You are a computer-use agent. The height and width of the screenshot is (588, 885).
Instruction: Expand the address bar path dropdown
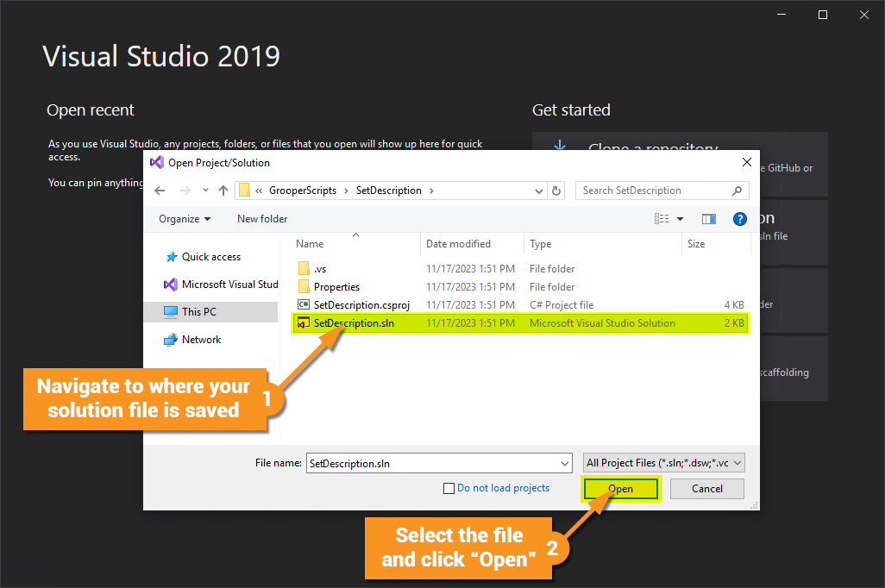click(x=539, y=191)
